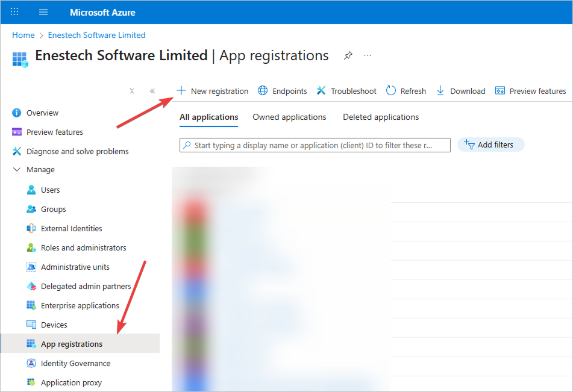
Task: Collapse the Manage section chevron
Action: [17, 170]
